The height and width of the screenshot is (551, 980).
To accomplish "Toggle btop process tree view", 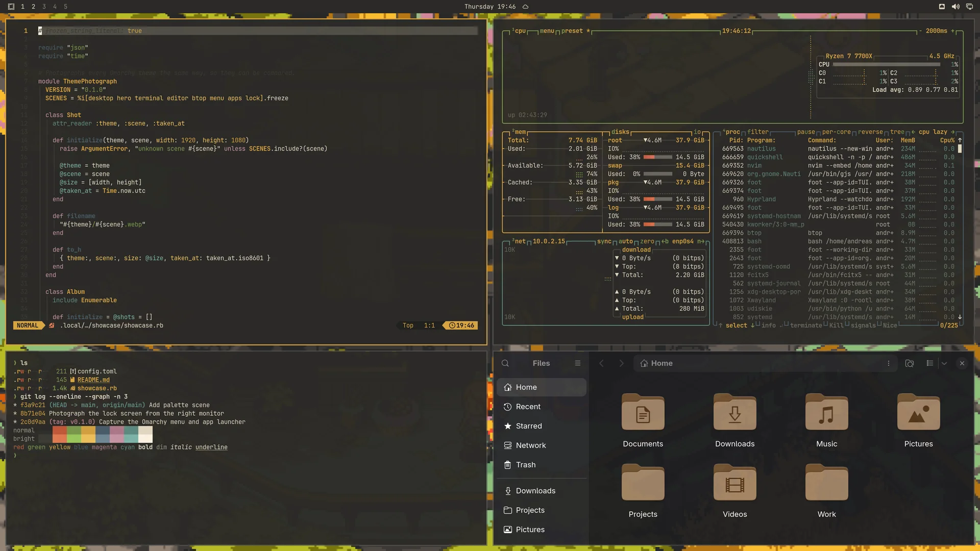I will pyautogui.click(x=897, y=132).
